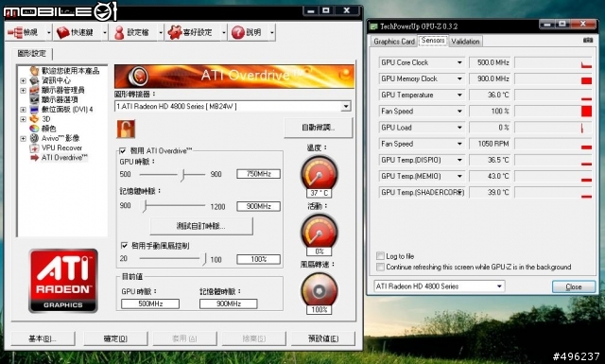This screenshot has width=605, height=364.
Task: Open the GPU Temperature sensor dropdown
Action: click(459, 95)
